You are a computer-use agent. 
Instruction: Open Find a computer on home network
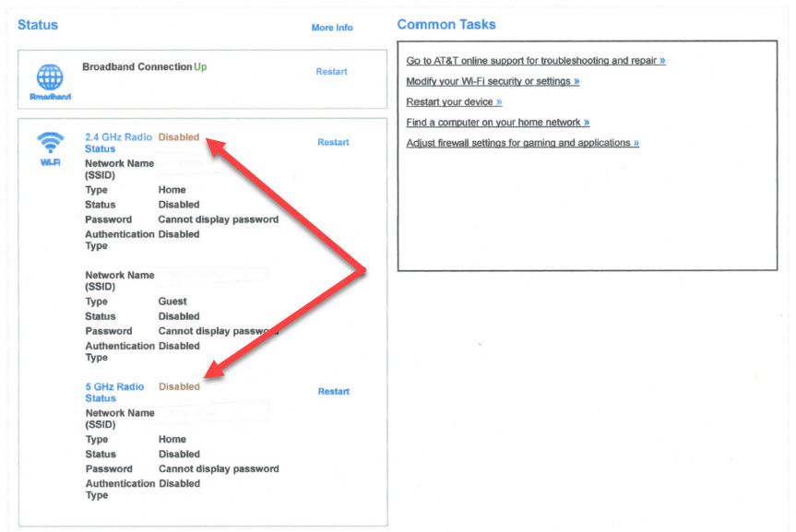[x=497, y=123]
